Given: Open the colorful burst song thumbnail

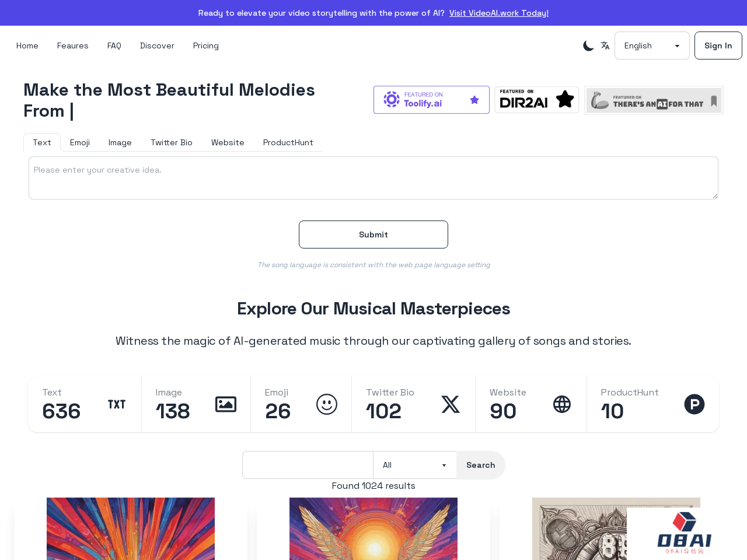Looking at the screenshot, I should click(131, 528).
